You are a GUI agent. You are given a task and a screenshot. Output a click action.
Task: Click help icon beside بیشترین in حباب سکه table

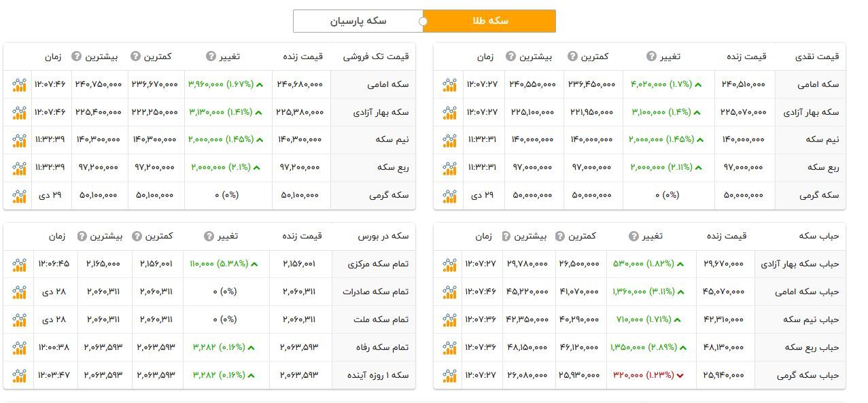[x=506, y=236]
